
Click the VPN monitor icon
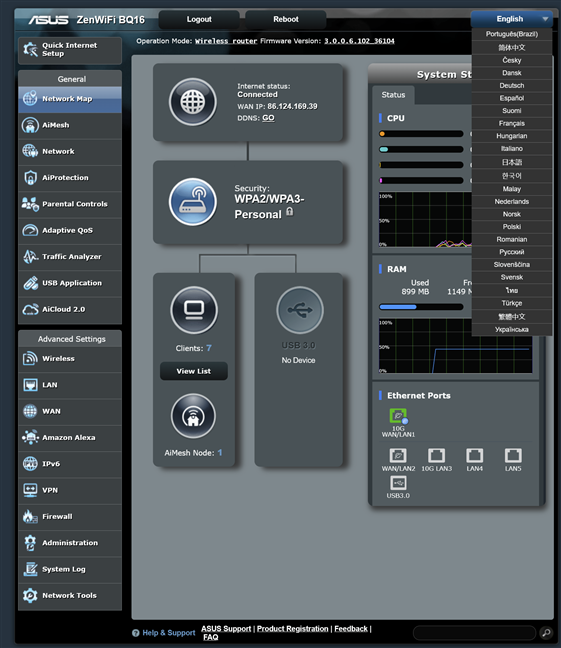(x=30, y=490)
